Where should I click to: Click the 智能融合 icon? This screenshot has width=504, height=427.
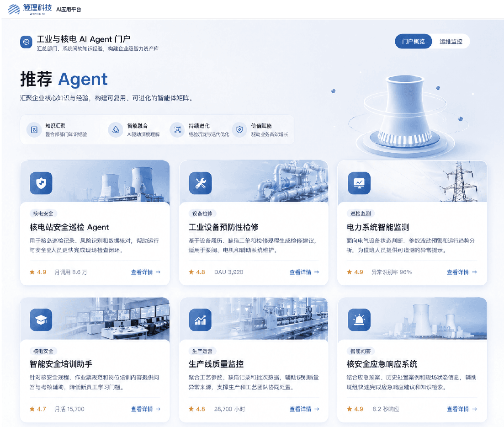[116, 130]
